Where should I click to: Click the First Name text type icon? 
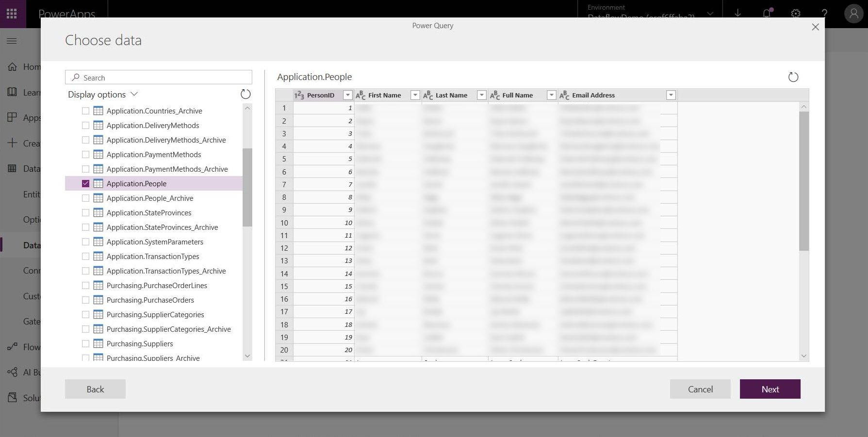coord(360,95)
